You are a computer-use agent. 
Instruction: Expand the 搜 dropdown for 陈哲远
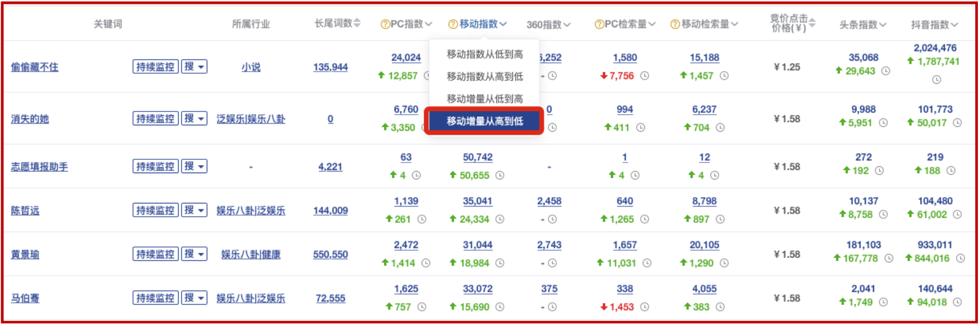pyautogui.click(x=194, y=210)
